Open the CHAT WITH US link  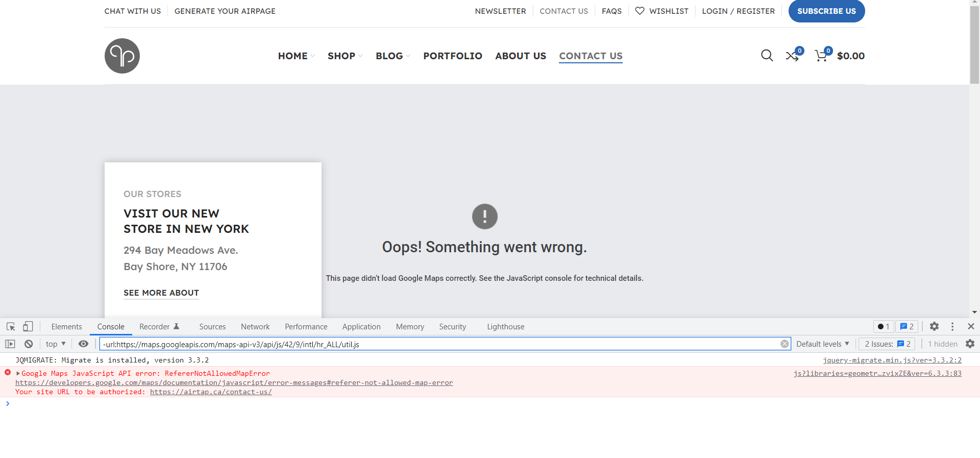click(x=133, y=11)
